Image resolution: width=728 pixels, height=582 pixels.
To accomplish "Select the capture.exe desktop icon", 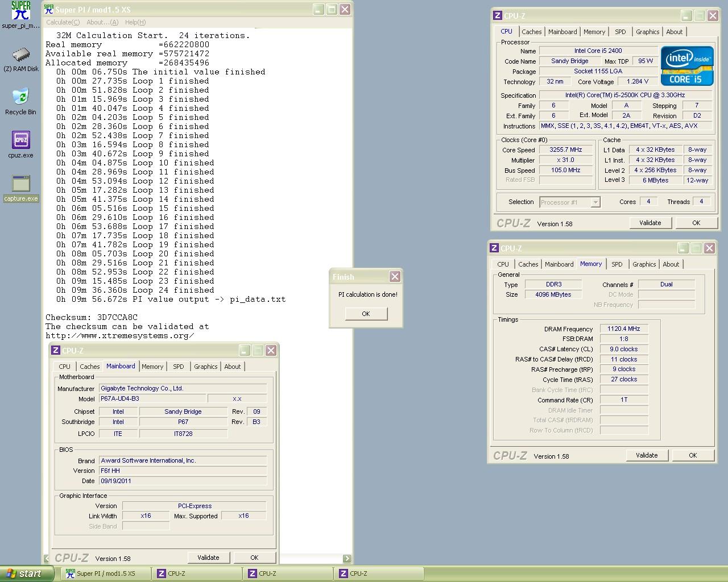I will [20, 188].
